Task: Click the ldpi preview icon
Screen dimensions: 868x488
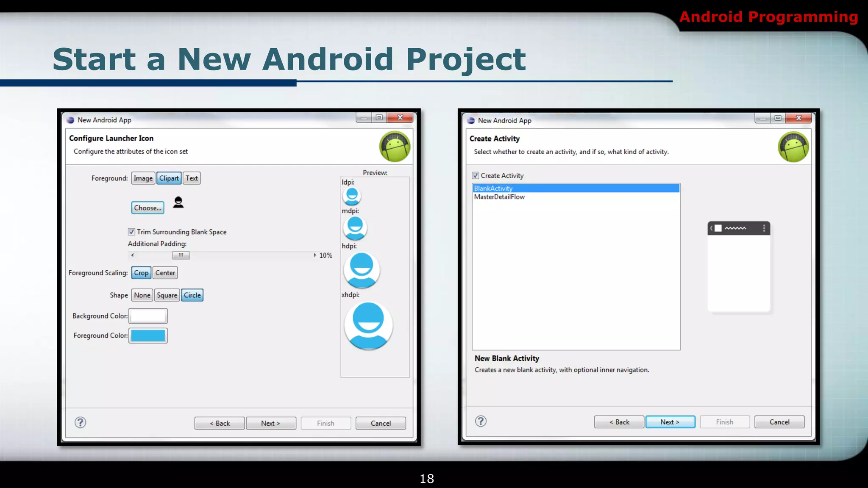Action: coord(352,196)
